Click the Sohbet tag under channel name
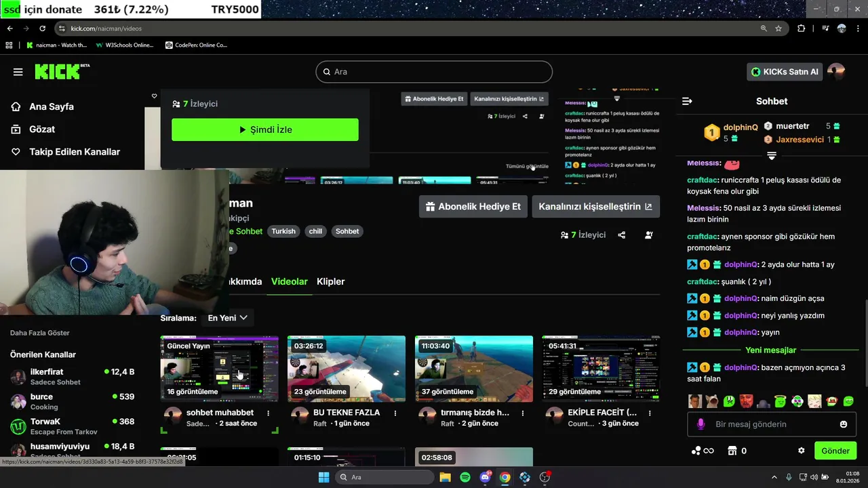 347,231
